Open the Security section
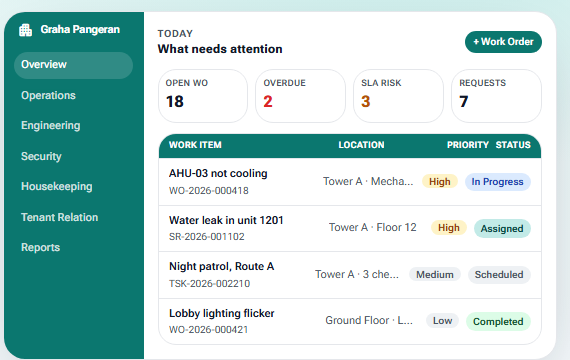This screenshot has width=570, height=360. point(41,156)
